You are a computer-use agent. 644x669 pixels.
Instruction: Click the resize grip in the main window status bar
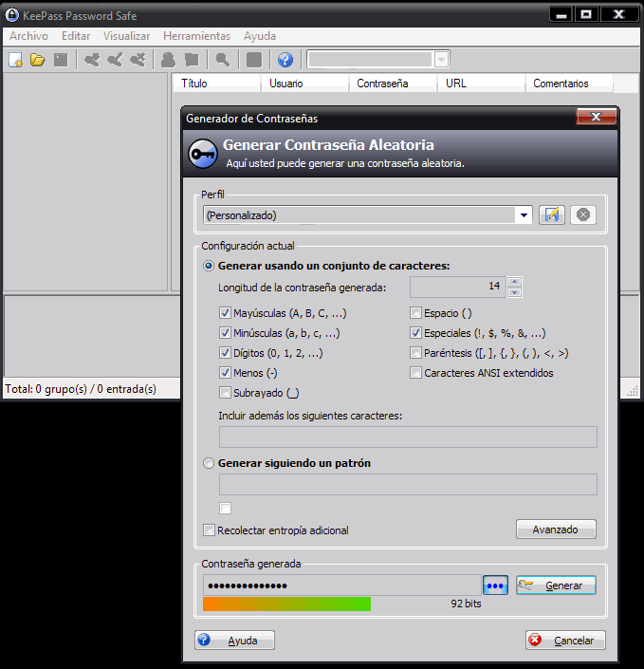pos(633,391)
